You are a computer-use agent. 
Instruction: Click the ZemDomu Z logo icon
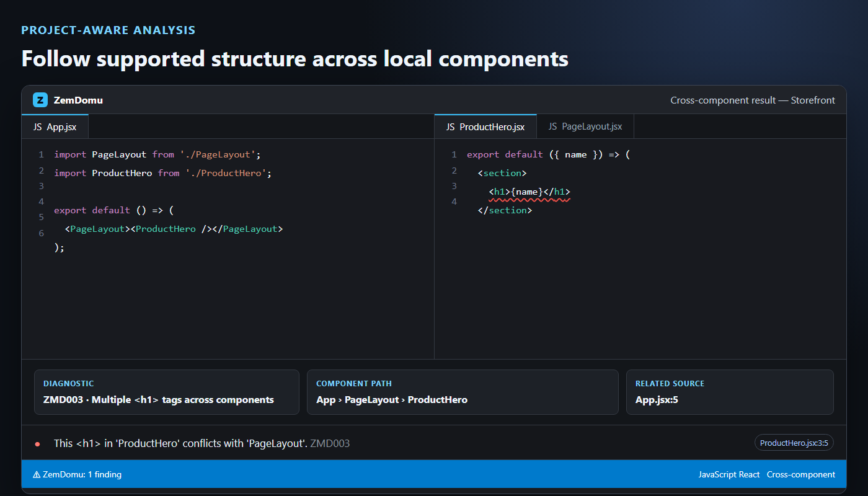tap(40, 100)
